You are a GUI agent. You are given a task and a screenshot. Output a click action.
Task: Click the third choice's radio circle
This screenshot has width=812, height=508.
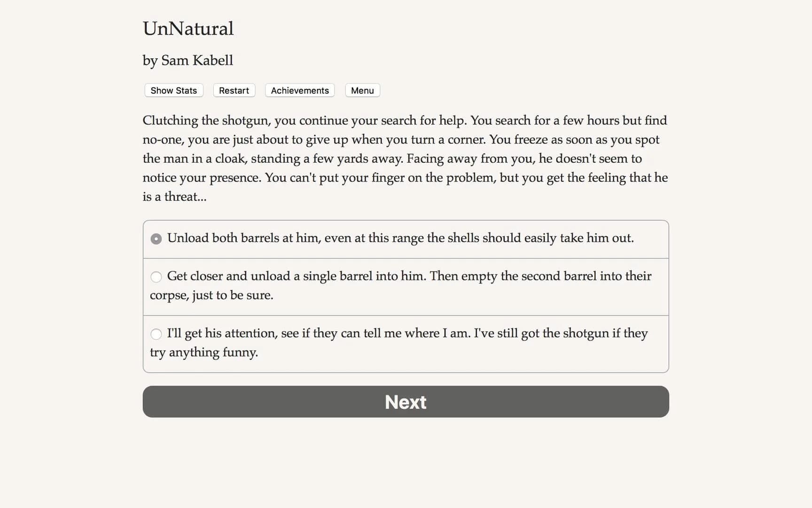point(156,334)
